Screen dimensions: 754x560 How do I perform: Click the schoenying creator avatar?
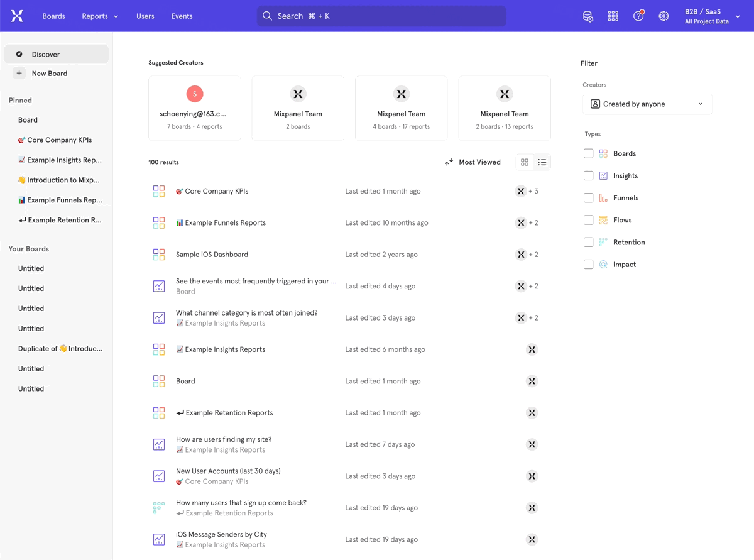pos(195,94)
